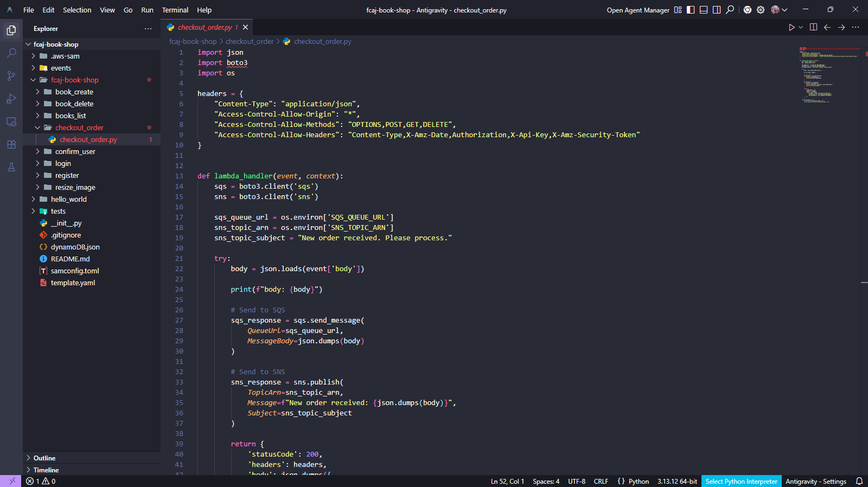Open the Extensions view
The width and height of the screenshot is (868, 487).
11,144
